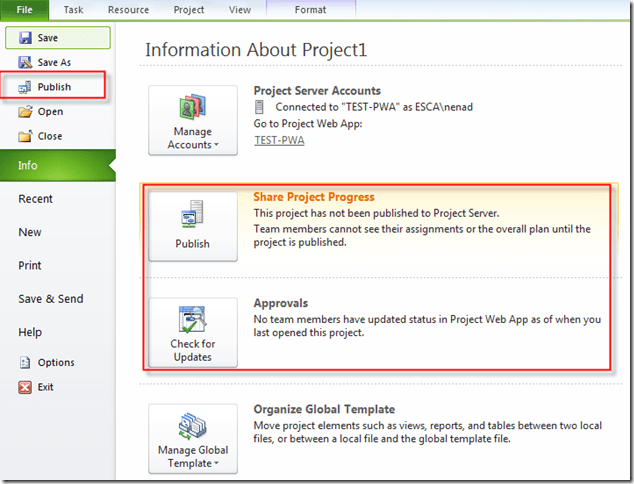The width and height of the screenshot is (634, 484).
Task: Click the Options icon in sidebar
Action: tap(25, 362)
